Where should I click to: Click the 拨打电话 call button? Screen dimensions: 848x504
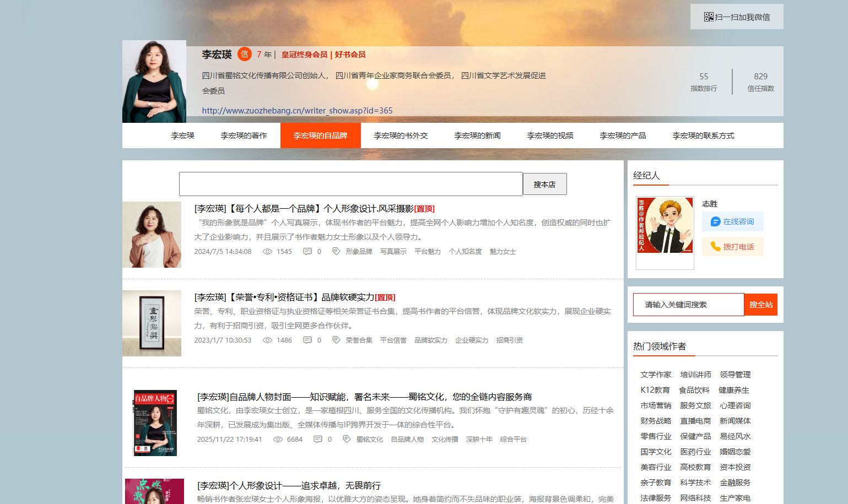coord(732,247)
